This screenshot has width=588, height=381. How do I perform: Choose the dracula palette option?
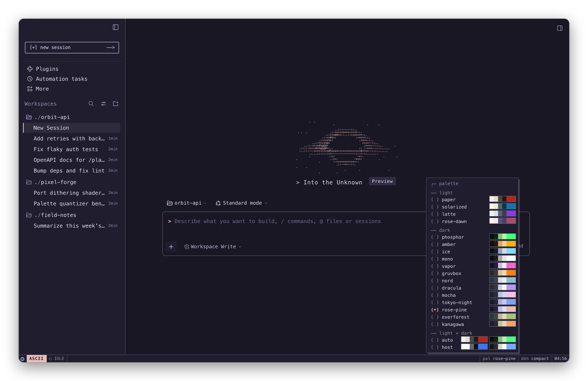point(473,288)
